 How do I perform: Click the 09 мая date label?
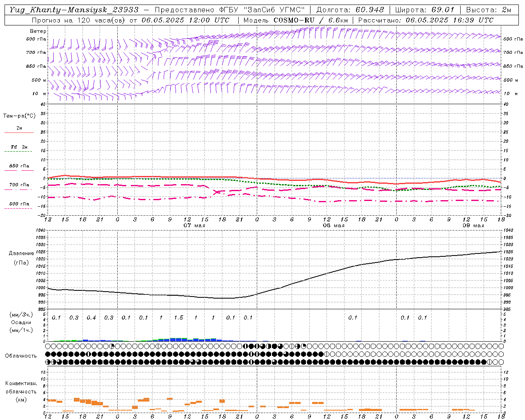pos(473,226)
